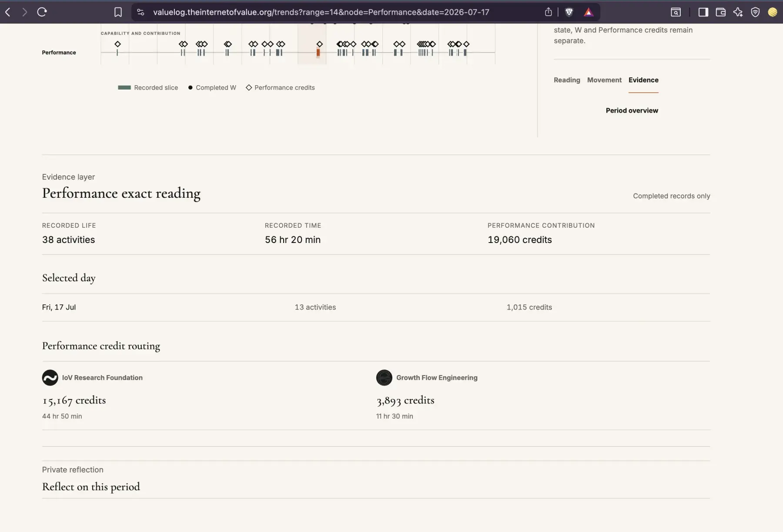Screen dimensions: 783x532
Task: Switch to the Movement tab
Action: point(604,80)
